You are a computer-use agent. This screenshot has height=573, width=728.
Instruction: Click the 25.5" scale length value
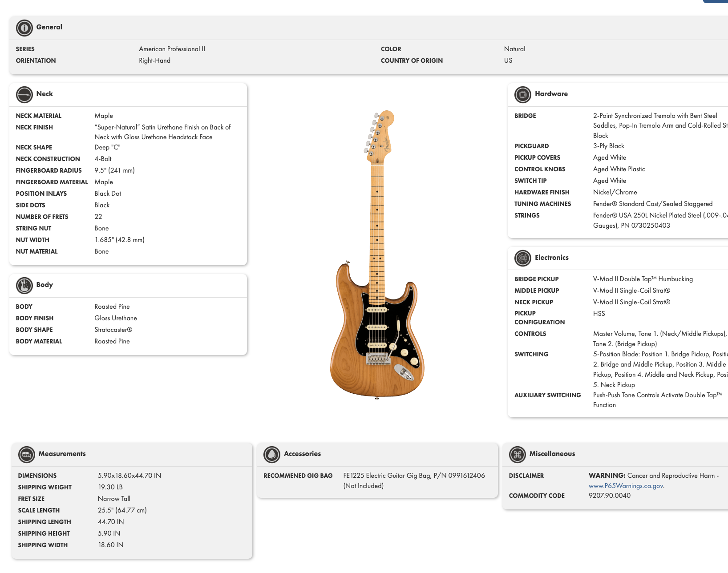point(122,510)
